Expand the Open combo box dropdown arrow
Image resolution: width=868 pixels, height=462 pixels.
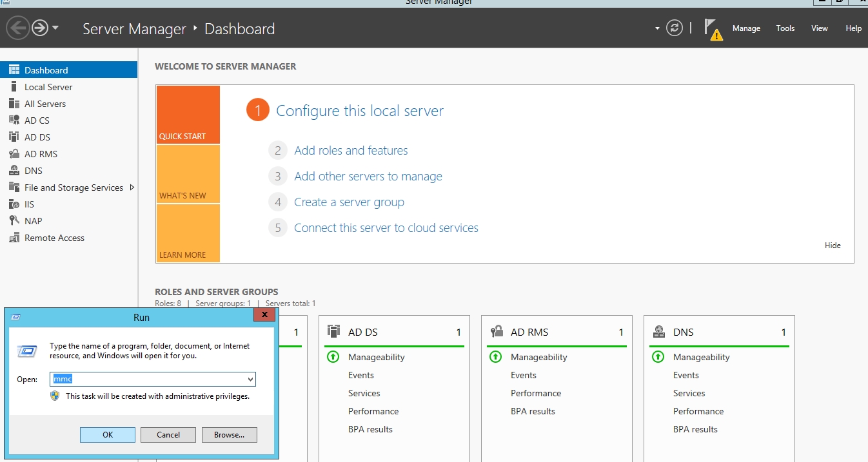(x=251, y=379)
